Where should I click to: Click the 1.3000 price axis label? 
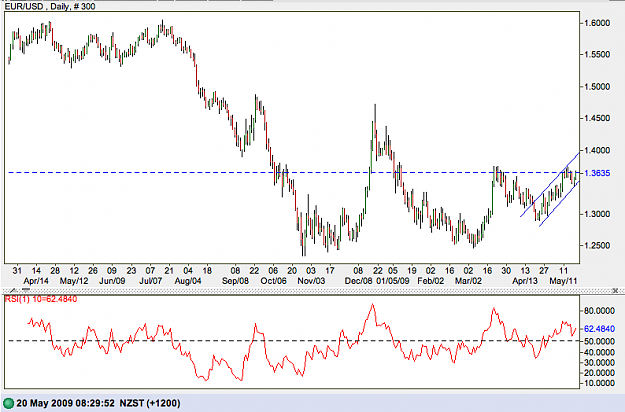point(597,214)
